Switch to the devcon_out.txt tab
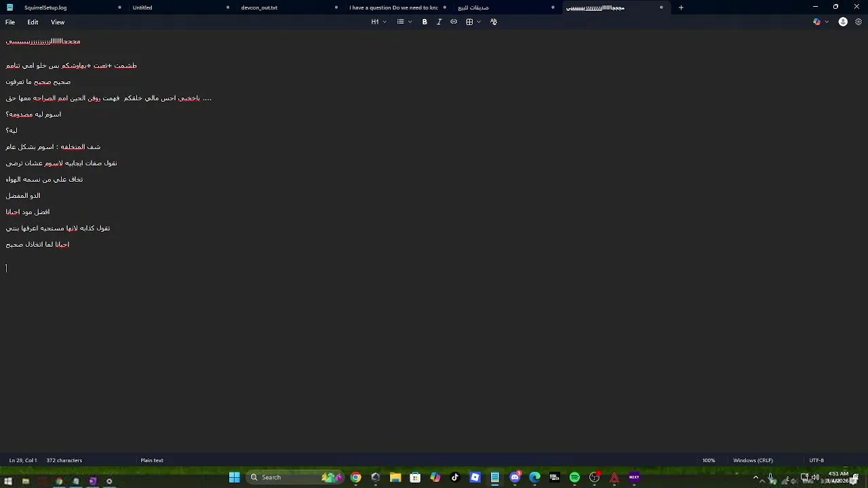 point(289,7)
